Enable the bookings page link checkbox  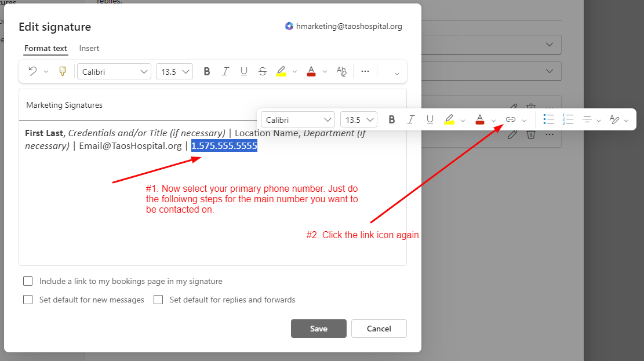[28, 282]
